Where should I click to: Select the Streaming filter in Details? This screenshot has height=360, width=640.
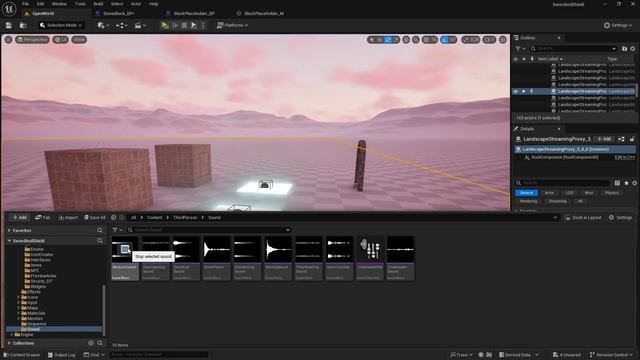tap(558, 201)
